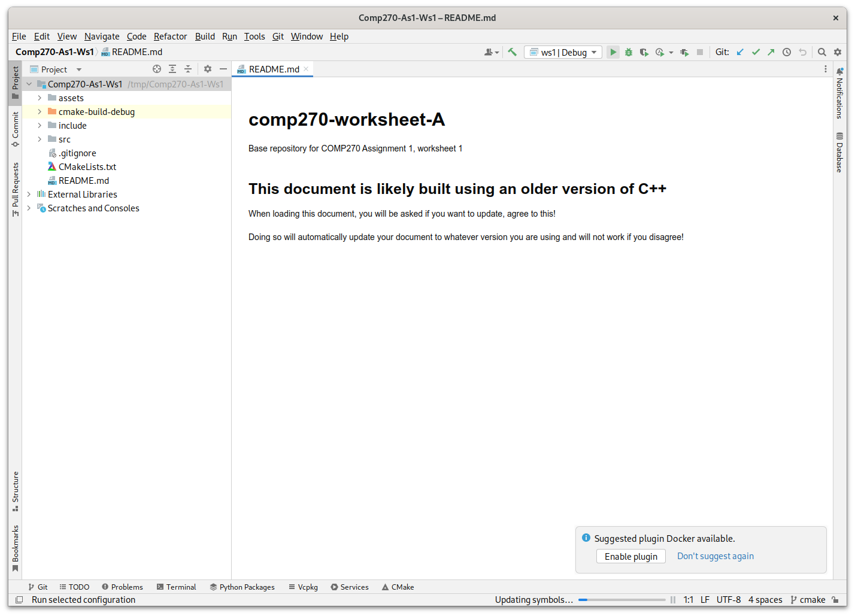Click the UTF-8 encoding indicator
Viewport: 855px width, 616px height.
tap(729, 599)
